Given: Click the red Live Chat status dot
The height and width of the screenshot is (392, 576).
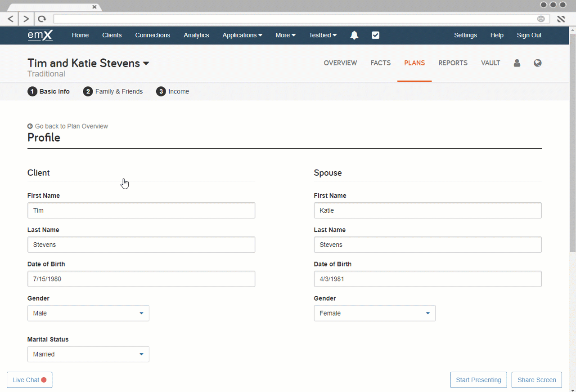Looking at the screenshot, I should click(x=44, y=380).
